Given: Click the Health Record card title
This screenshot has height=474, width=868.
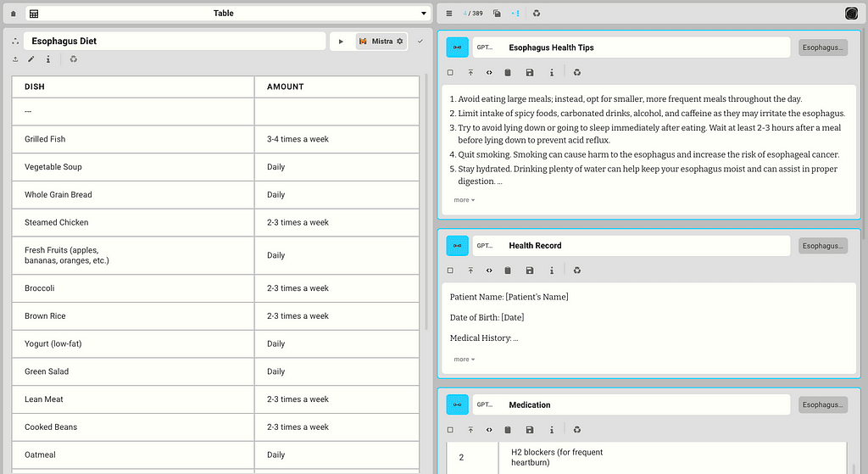Looking at the screenshot, I should (x=535, y=246).
